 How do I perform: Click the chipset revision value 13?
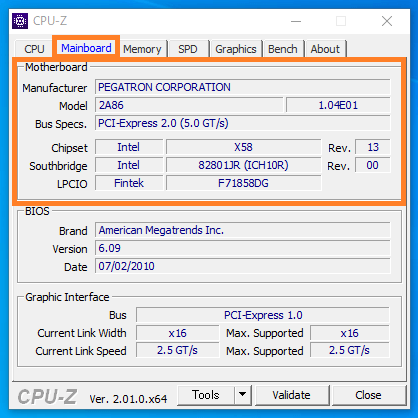point(373,147)
